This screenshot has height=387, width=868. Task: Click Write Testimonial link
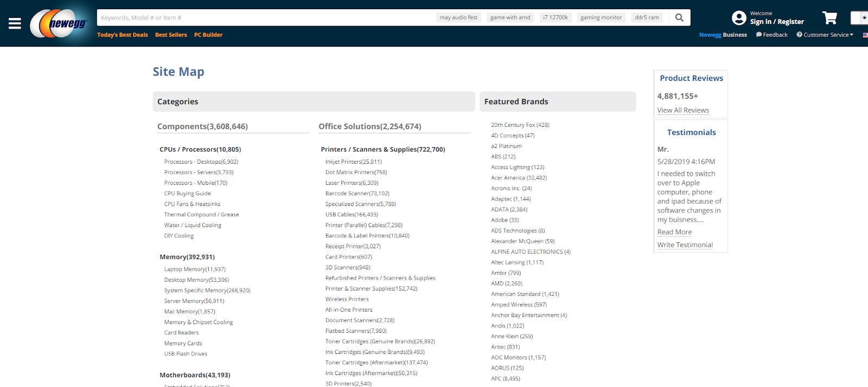(685, 245)
